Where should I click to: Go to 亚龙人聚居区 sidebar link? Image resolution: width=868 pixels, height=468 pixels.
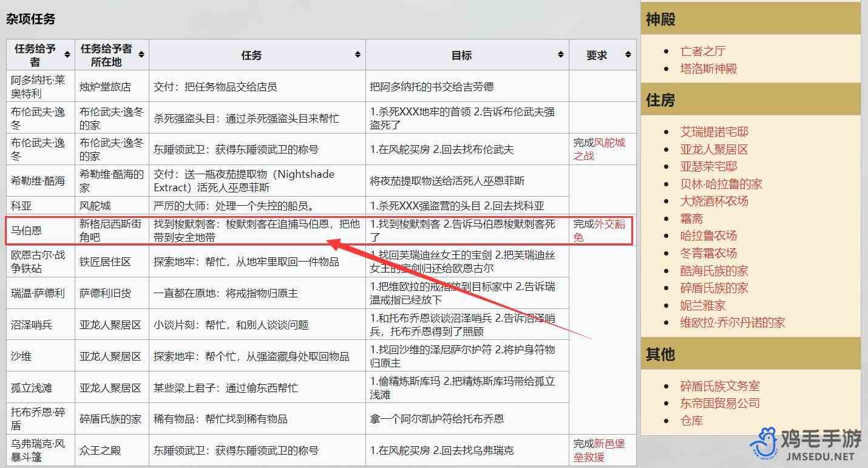tap(714, 149)
